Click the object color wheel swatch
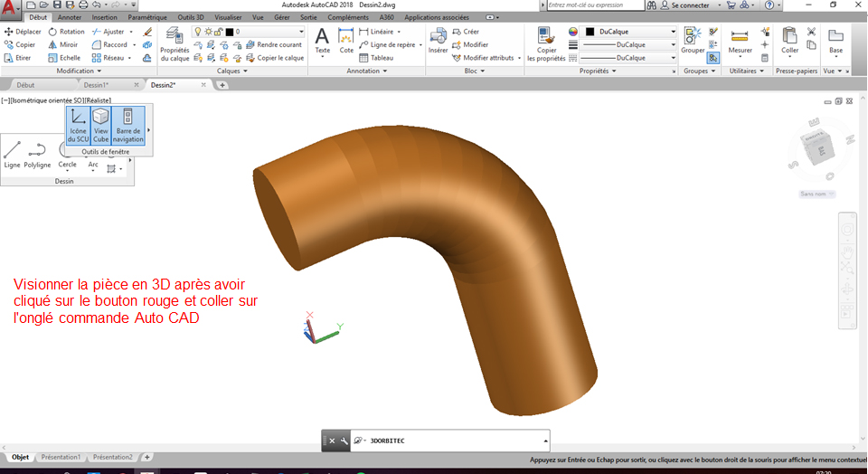 (x=573, y=32)
